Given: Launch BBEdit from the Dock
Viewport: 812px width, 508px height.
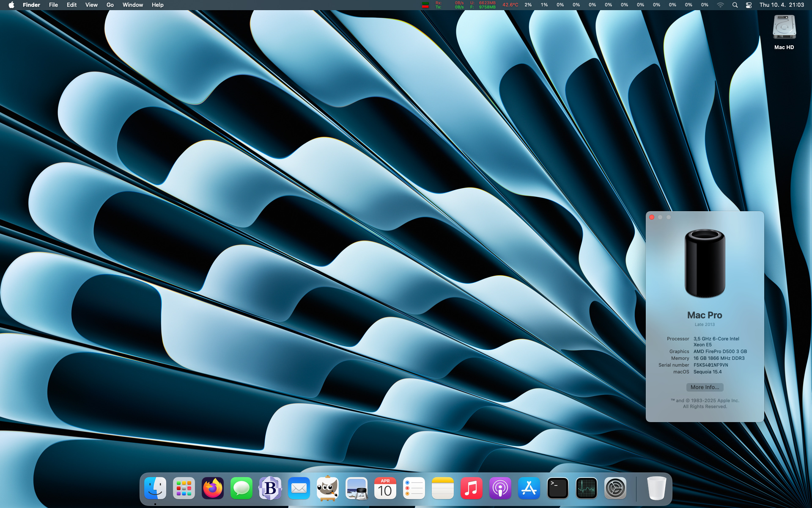Looking at the screenshot, I should [x=270, y=489].
